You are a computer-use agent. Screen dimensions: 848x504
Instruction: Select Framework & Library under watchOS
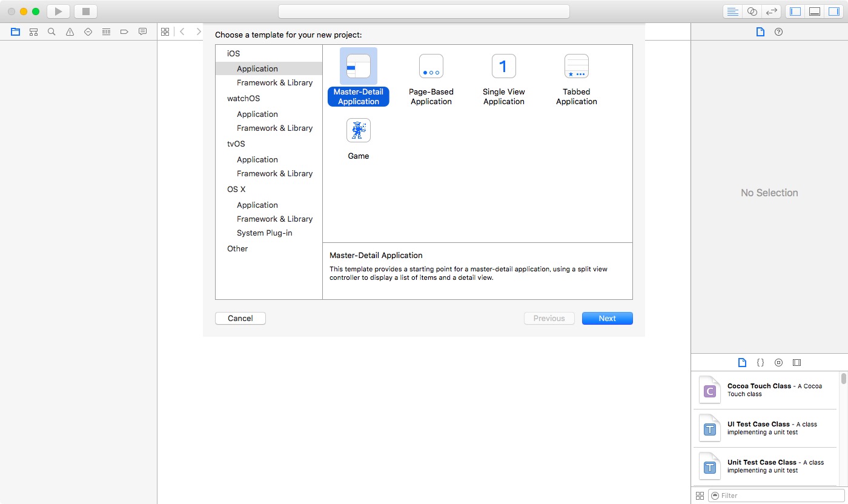pyautogui.click(x=275, y=128)
